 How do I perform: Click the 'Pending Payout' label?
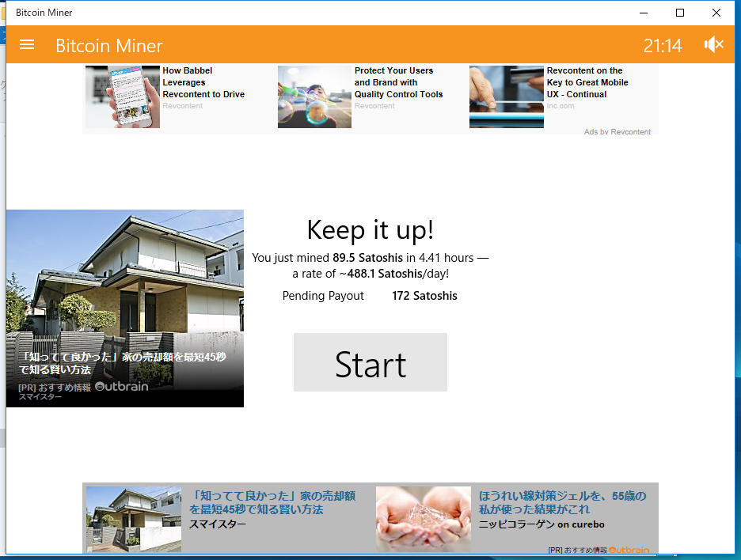(x=323, y=296)
